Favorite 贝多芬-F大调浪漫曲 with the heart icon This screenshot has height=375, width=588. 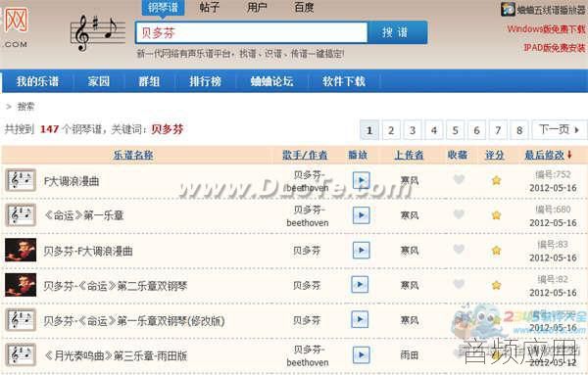point(459,249)
